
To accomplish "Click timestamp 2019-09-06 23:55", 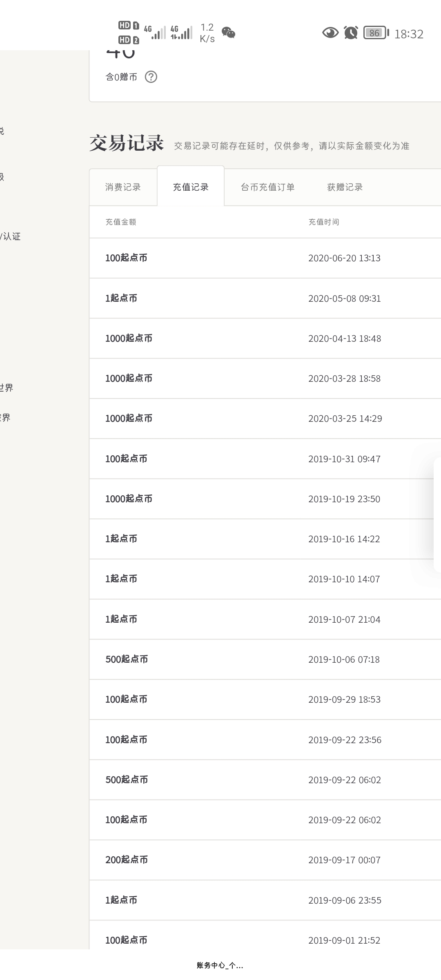I will tap(345, 900).
